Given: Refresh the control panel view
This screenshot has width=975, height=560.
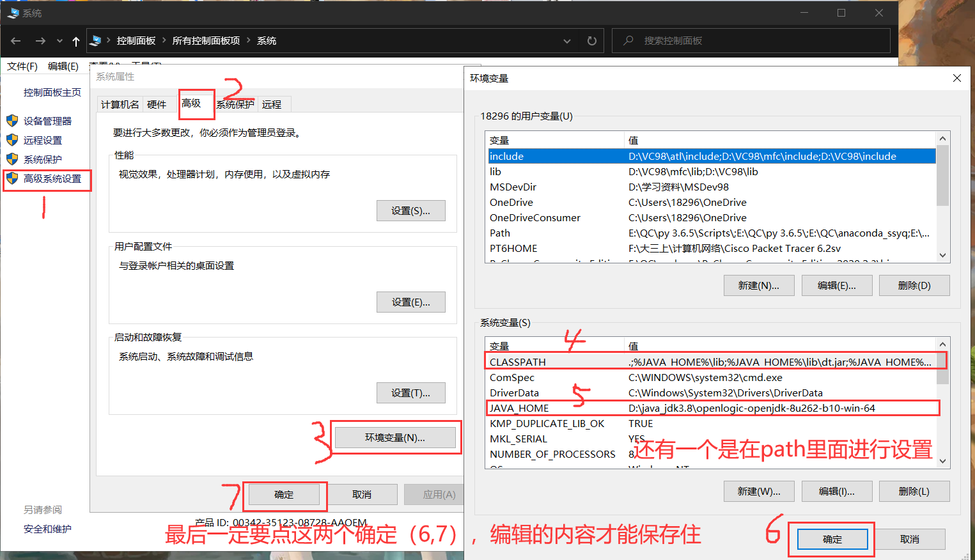Looking at the screenshot, I should [x=592, y=40].
